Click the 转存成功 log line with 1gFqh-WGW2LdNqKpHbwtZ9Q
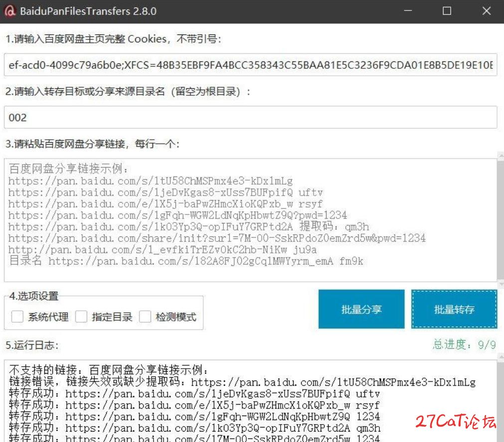Viewport: 504px width, 442px height. [194, 417]
